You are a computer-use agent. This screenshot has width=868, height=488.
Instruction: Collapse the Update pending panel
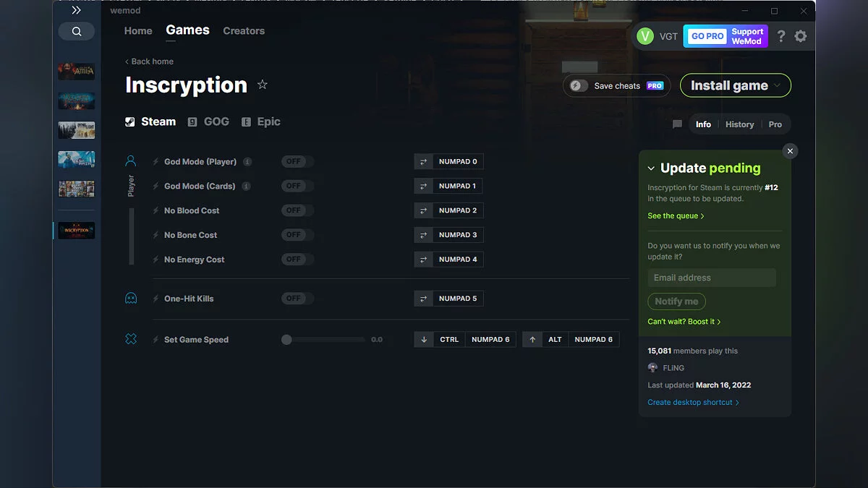click(650, 168)
